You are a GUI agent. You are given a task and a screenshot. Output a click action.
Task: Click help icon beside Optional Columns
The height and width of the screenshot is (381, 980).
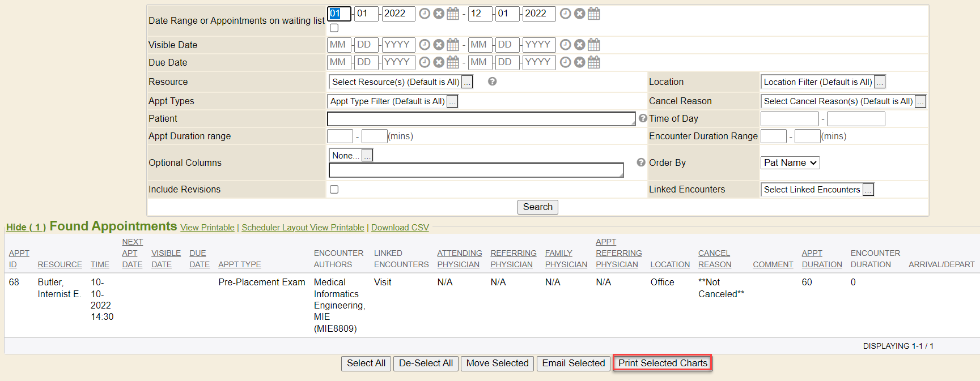pos(641,162)
